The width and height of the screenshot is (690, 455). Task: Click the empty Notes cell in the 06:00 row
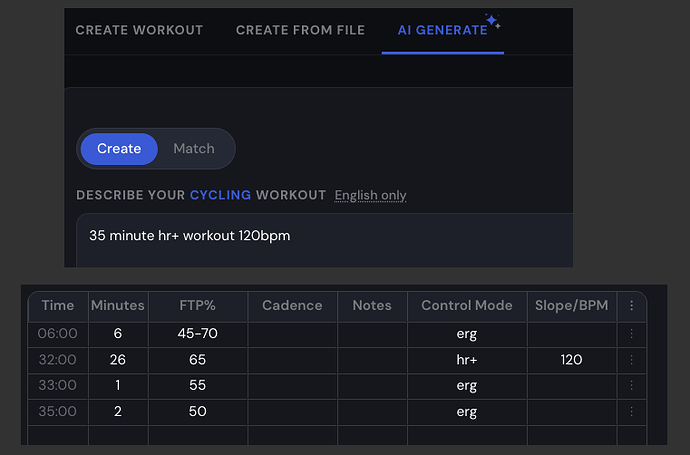[372, 334]
